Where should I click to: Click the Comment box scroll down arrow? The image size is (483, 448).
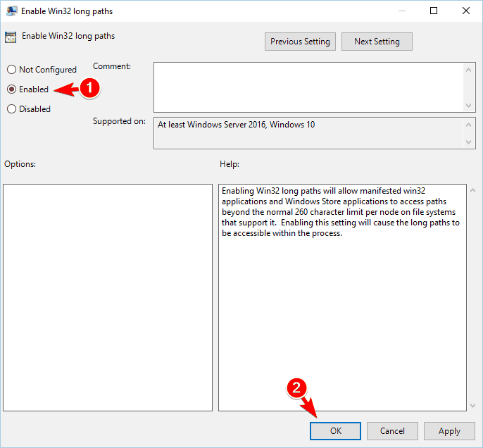coord(468,106)
